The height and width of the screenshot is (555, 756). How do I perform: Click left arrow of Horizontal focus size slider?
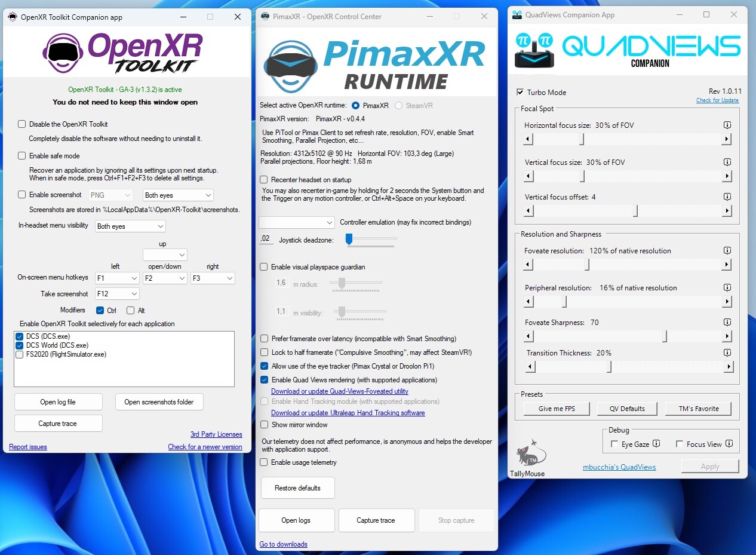(528, 139)
